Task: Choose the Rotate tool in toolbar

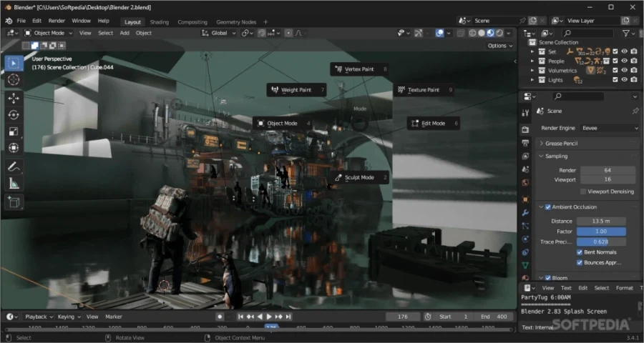Action: 14,115
